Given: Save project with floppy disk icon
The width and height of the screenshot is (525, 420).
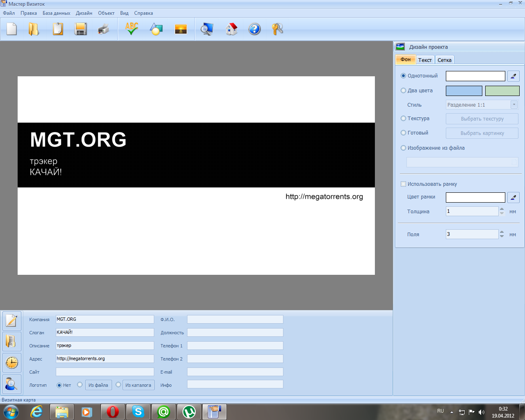Looking at the screenshot, I should point(81,29).
